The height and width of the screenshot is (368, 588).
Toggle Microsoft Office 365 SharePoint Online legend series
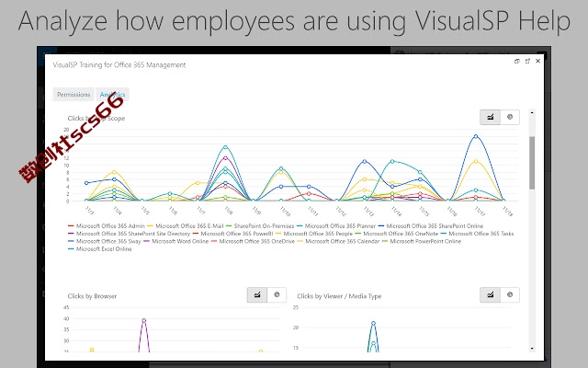click(x=431, y=226)
